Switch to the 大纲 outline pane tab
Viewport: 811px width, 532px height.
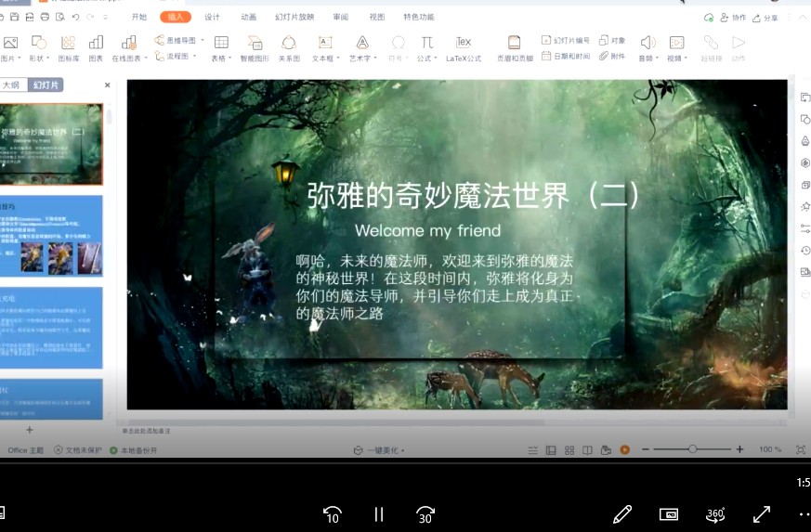point(12,84)
